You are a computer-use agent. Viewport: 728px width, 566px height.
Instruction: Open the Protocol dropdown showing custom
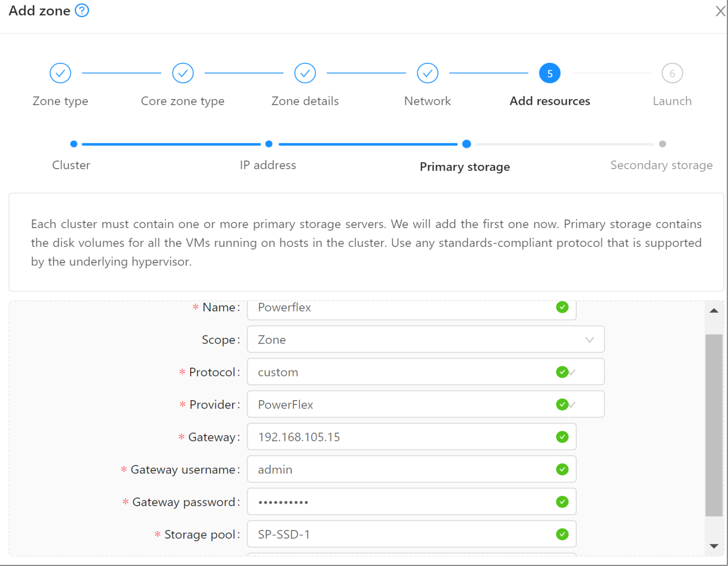pyautogui.click(x=426, y=372)
